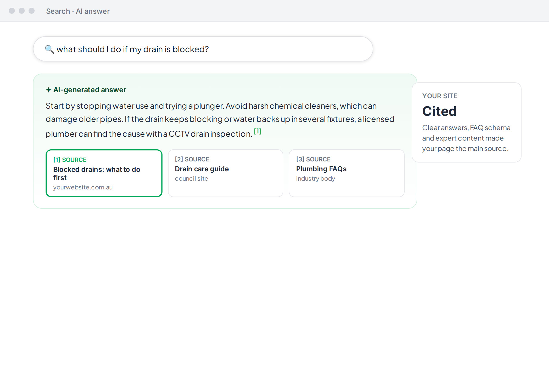Click the Cited heading in the side card
Viewport: 549px width, 392px height.
click(x=439, y=111)
